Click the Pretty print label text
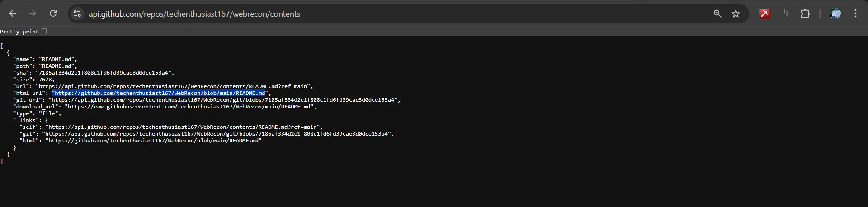This screenshot has height=207, width=868. 19,32
